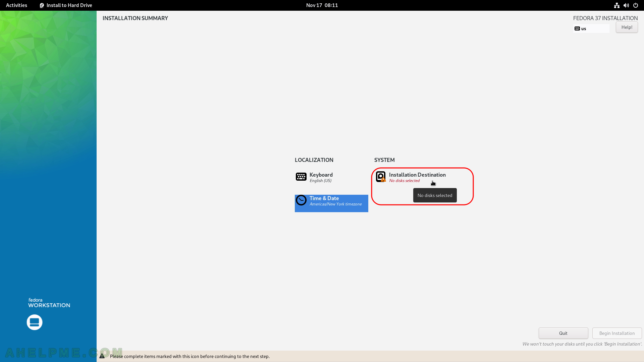Click the FEDORA 37 INSTALLATION title
This screenshot has width=644, height=362.
[x=605, y=18]
